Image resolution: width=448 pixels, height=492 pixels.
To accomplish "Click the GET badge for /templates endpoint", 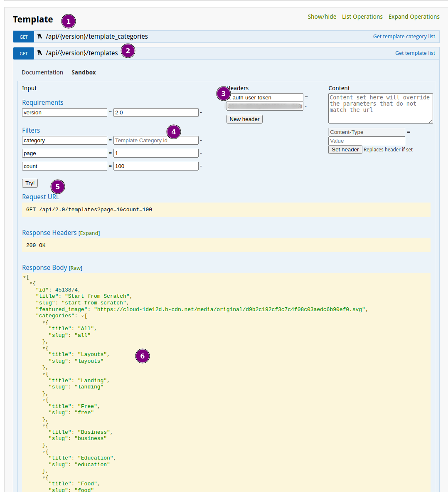I will (x=24, y=53).
